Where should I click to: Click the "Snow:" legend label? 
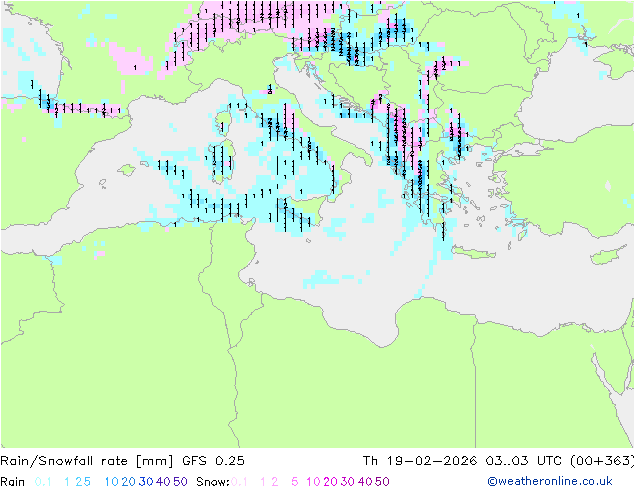pyautogui.click(x=213, y=482)
